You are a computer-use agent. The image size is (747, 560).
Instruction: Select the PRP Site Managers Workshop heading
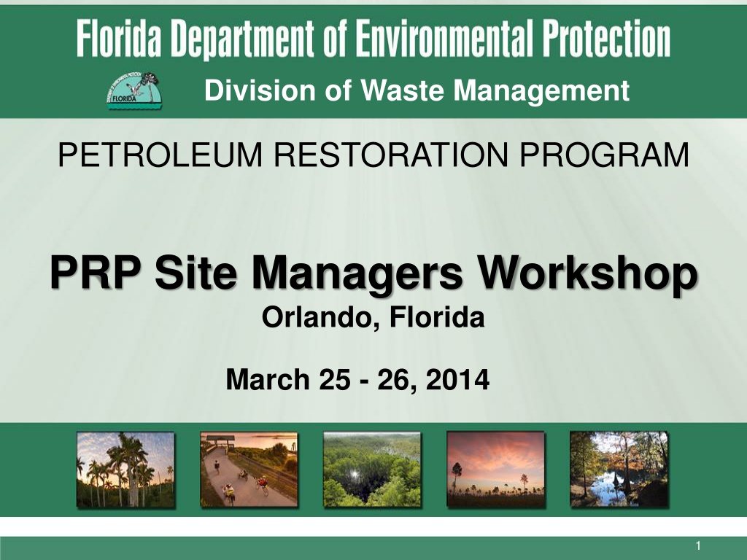tap(374, 273)
